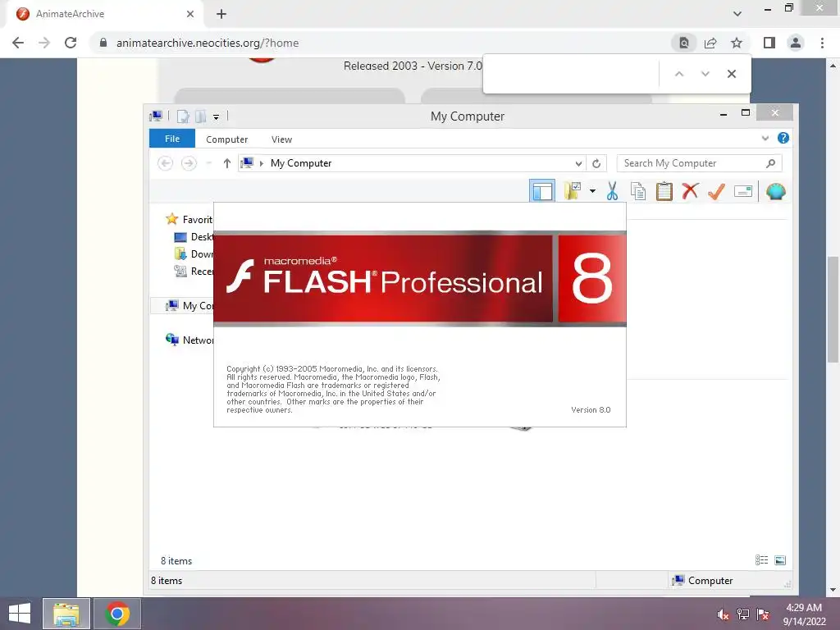840x630 pixels.
Task: Toggle Chrome side panel icon
Action: tap(769, 43)
